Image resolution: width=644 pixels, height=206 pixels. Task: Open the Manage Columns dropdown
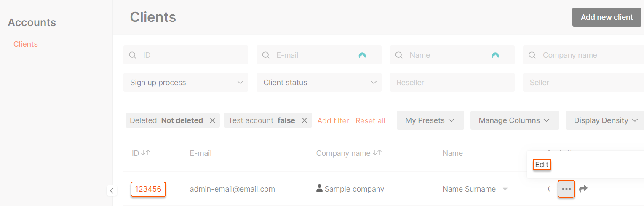[x=514, y=120]
